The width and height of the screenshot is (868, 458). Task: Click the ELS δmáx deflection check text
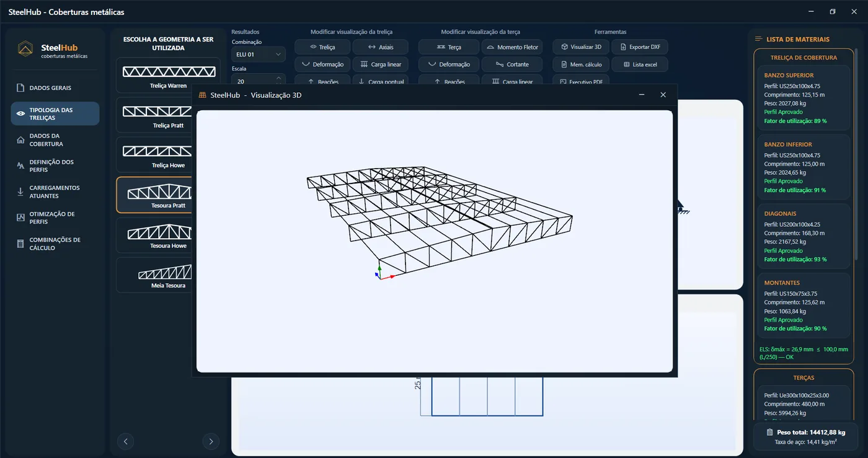pos(804,353)
